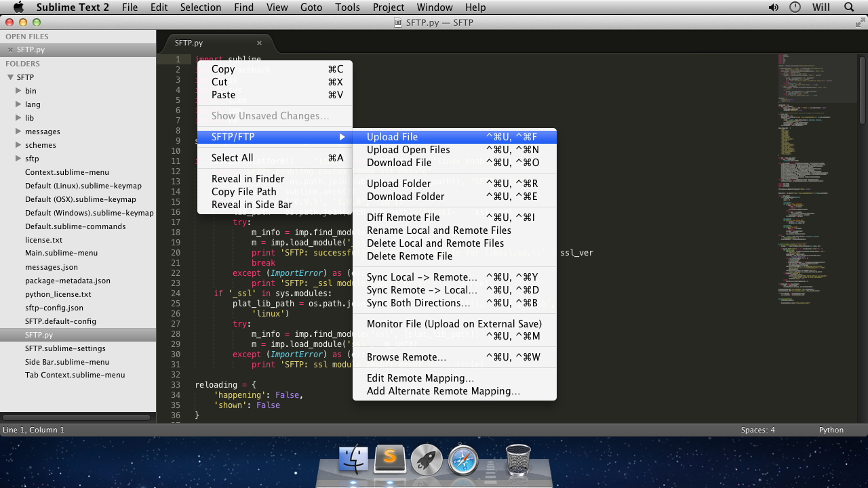Choose Cut in the context menu

click(x=275, y=82)
